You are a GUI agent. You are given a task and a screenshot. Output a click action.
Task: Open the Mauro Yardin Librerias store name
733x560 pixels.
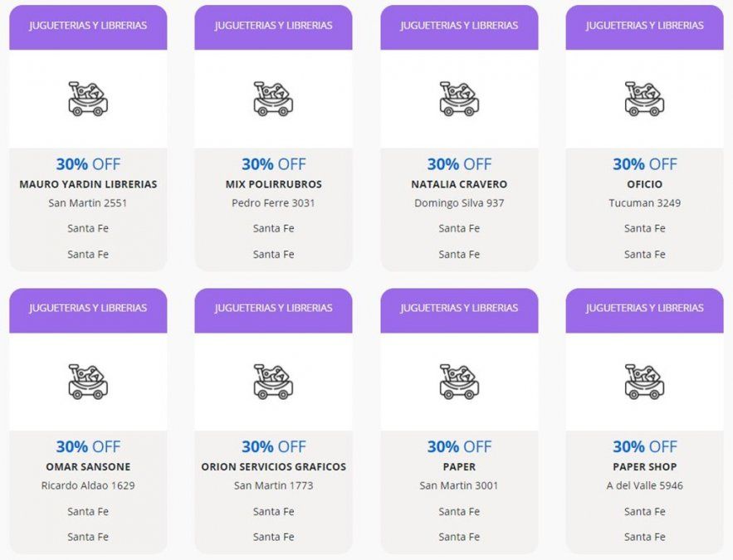[x=88, y=184]
